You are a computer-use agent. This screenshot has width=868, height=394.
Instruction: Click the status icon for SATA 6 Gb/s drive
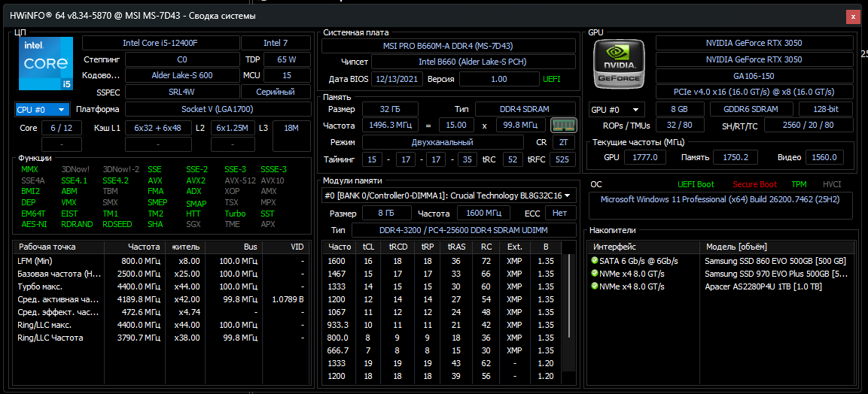(595, 261)
